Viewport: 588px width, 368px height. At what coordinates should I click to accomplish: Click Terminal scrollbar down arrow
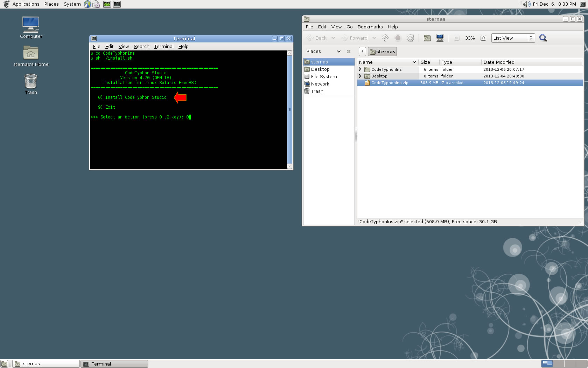289,166
